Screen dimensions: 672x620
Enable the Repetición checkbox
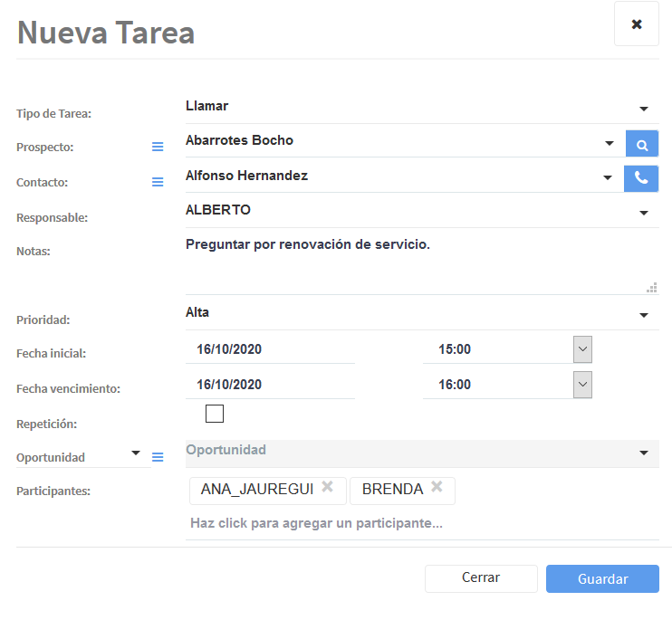[x=215, y=415]
